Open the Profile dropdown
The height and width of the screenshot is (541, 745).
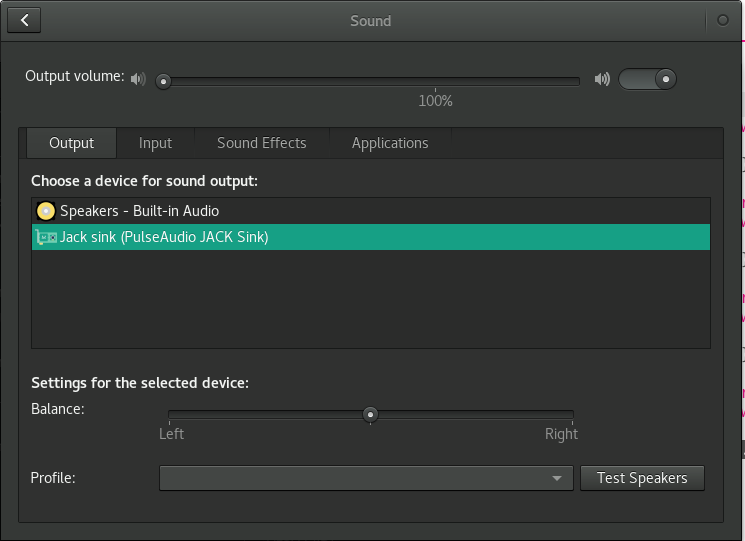(x=365, y=478)
